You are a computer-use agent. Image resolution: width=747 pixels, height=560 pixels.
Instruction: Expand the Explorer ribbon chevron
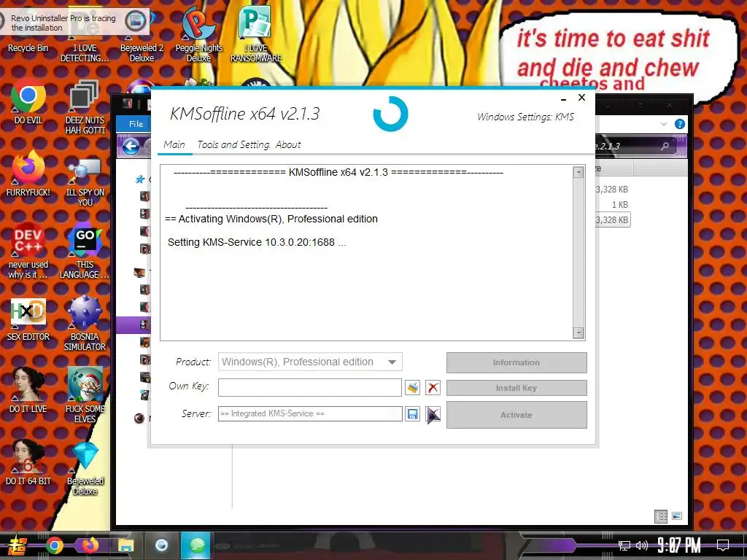(664, 124)
